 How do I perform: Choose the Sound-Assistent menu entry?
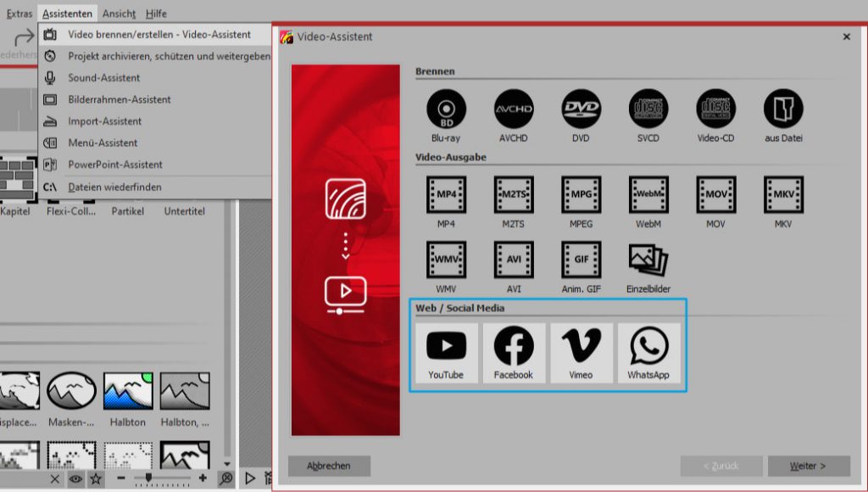coord(104,78)
